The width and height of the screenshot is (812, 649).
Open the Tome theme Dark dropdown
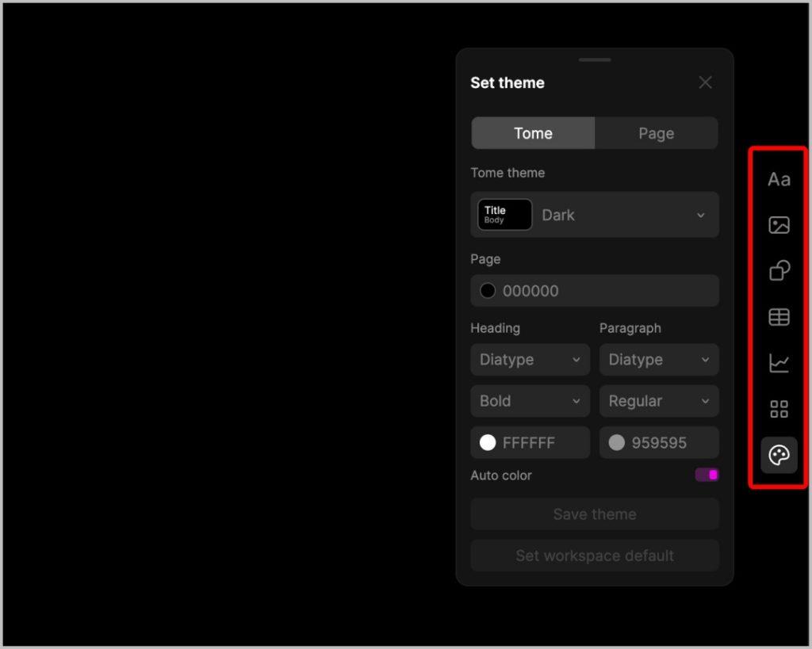pos(595,215)
